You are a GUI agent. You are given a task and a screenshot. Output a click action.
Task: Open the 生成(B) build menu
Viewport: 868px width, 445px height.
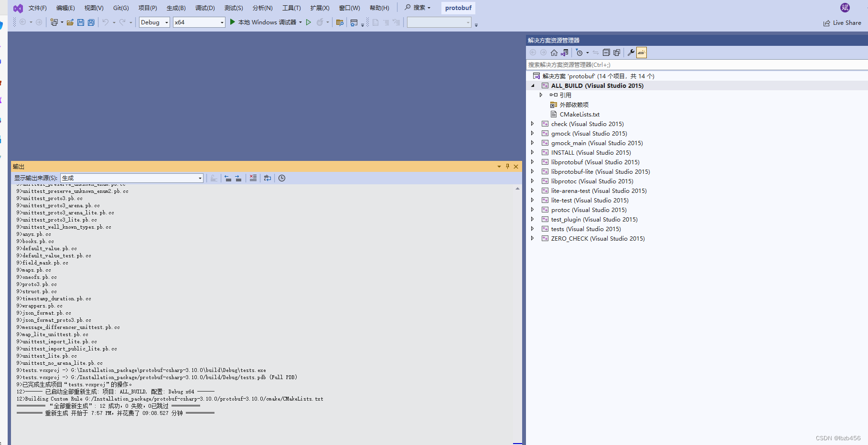176,8
